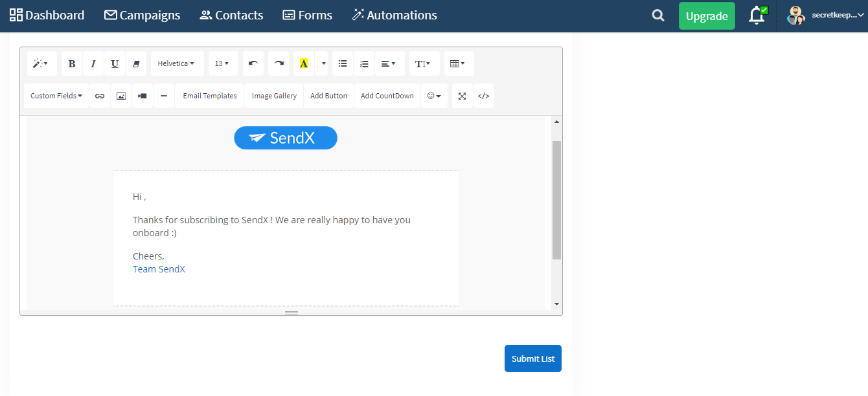Apply the yellow highlight color A

coord(304,63)
